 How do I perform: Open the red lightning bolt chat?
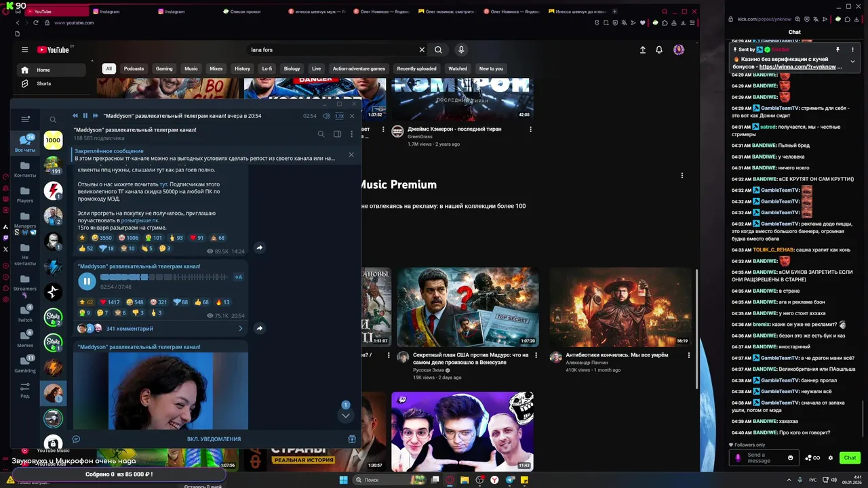(x=53, y=190)
